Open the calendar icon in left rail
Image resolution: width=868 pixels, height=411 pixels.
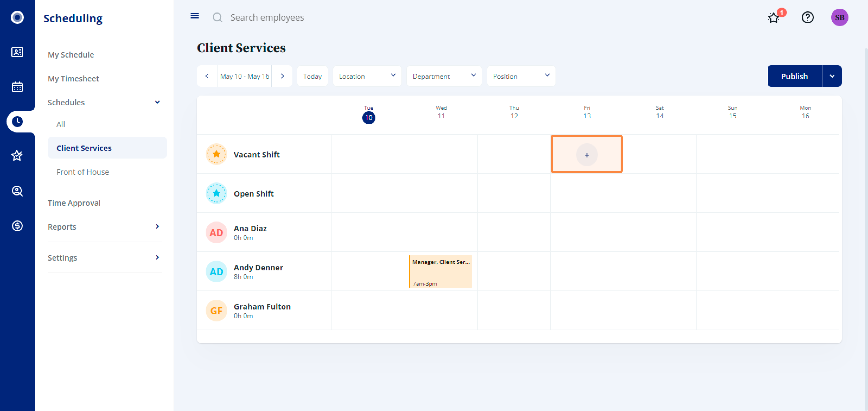[17, 87]
